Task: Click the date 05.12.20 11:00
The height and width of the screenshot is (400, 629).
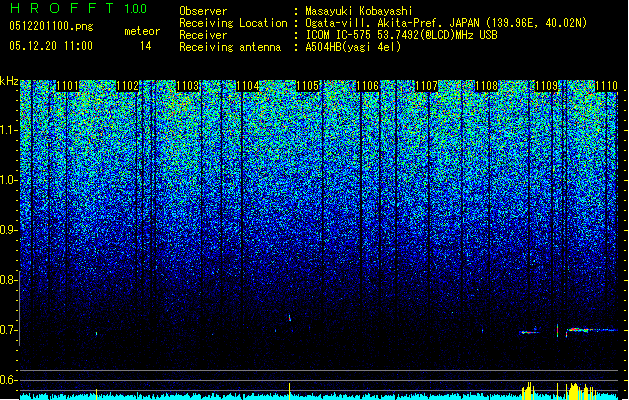Action: [51, 46]
